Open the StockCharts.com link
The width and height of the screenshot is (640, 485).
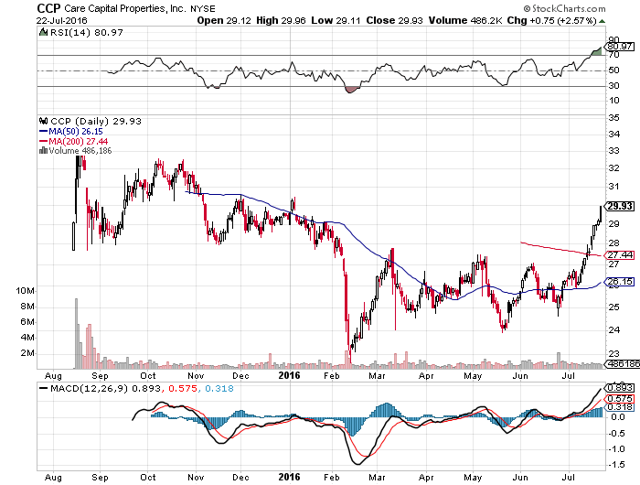pyautogui.click(x=569, y=8)
